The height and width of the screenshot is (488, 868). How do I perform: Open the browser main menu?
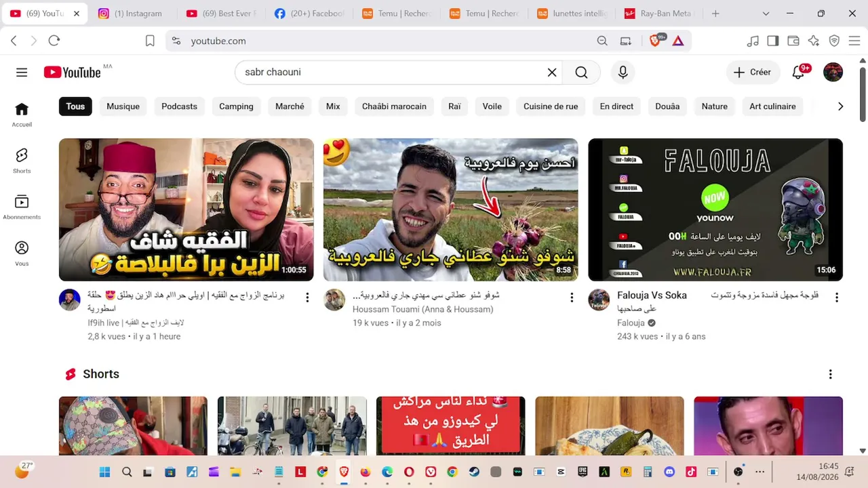click(x=854, y=41)
